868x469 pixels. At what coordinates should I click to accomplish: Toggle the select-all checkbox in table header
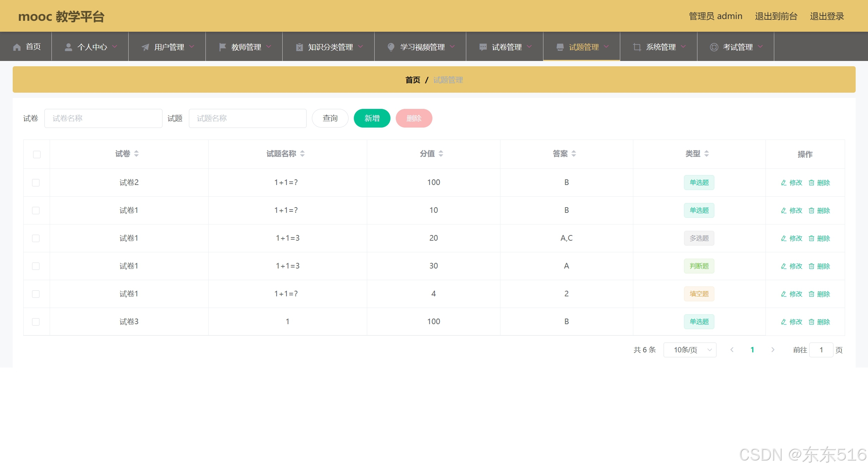click(x=37, y=154)
